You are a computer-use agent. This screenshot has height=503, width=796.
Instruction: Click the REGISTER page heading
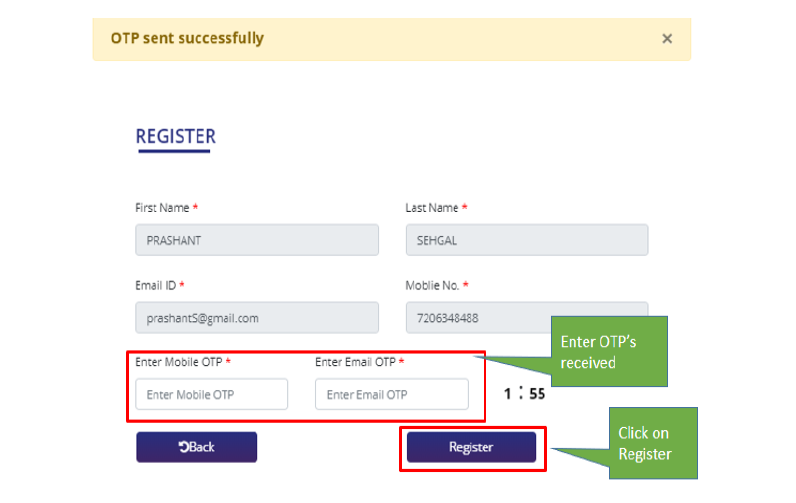coord(176,137)
